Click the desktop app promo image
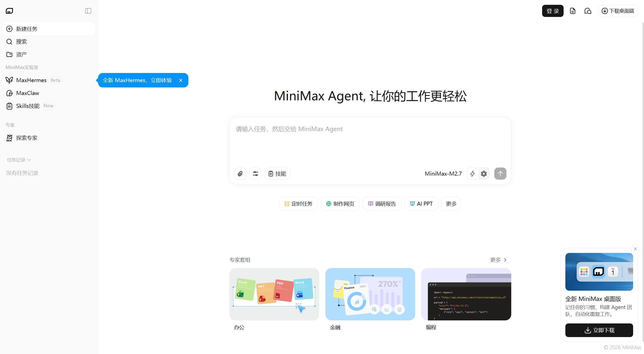The image size is (644, 354). point(599,272)
